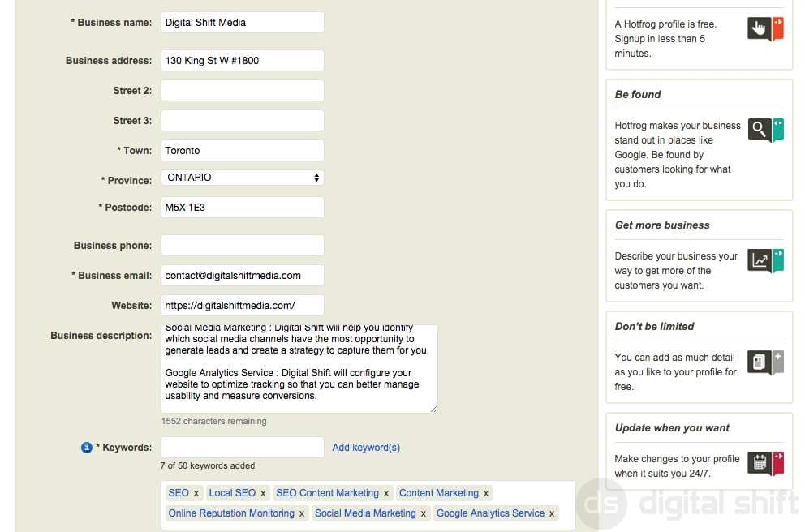The image size is (805, 532).
Task: Click the Business name input field
Action: coord(243,23)
